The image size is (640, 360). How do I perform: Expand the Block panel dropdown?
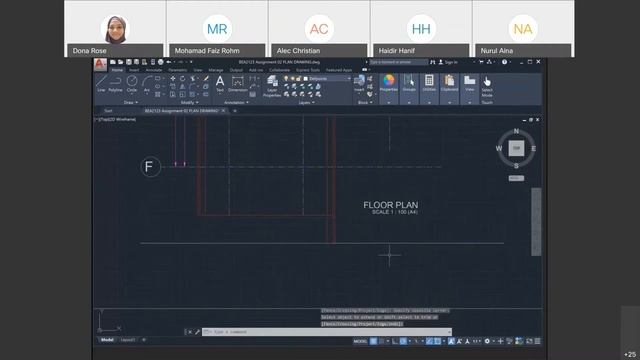tap(365, 102)
